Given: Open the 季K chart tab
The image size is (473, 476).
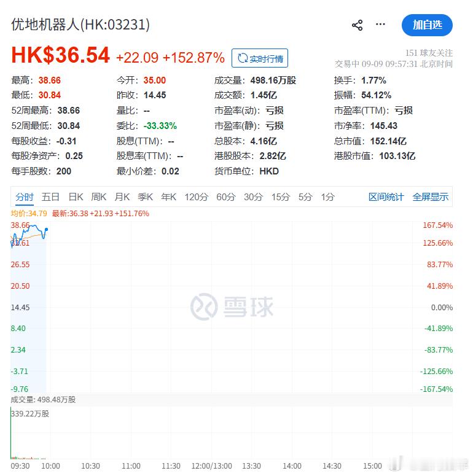Looking at the screenshot, I should click(145, 197).
